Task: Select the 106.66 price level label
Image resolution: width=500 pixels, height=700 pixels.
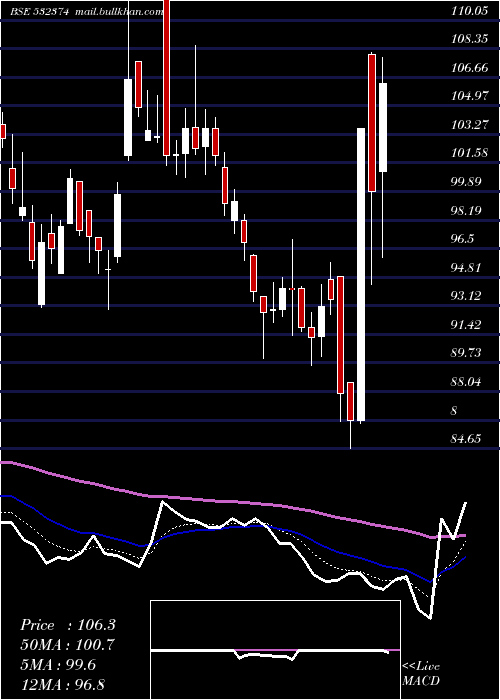Action: tap(469, 68)
